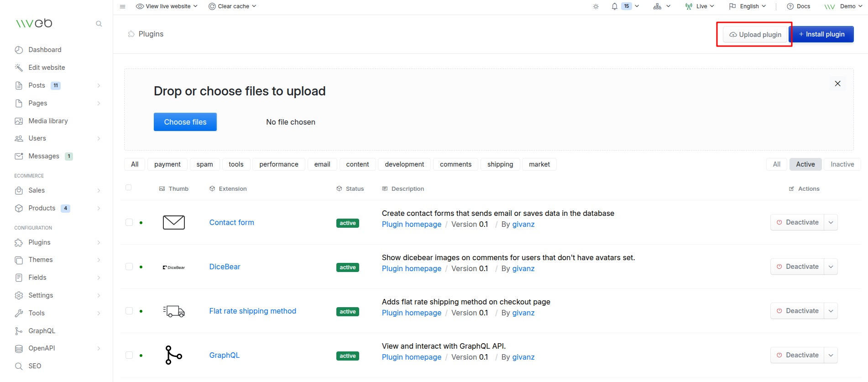The height and width of the screenshot is (382, 868).
Task: Check the Contact form row checkbox
Action: click(x=129, y=222)
